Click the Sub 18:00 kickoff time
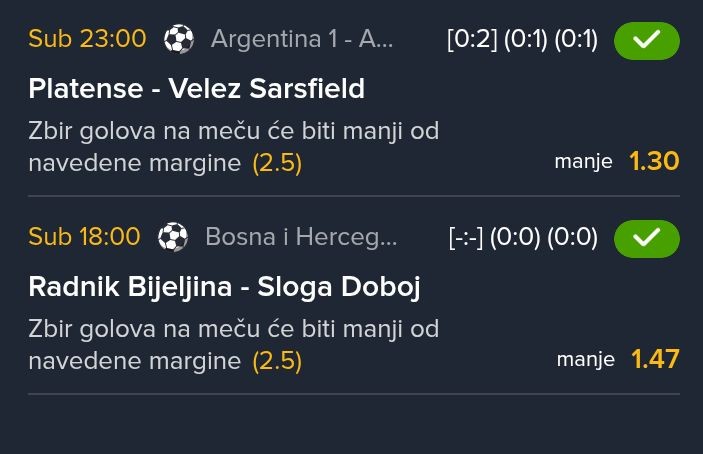Image resolution: width=703 pixels, height=454 pixels. [84, 237]
